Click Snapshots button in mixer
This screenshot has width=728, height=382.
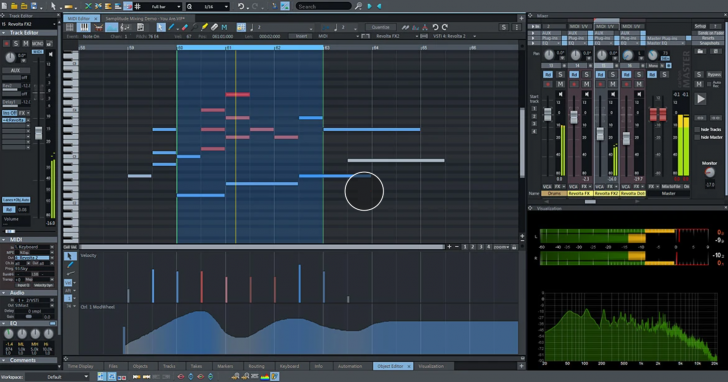[x=708, y=43]
